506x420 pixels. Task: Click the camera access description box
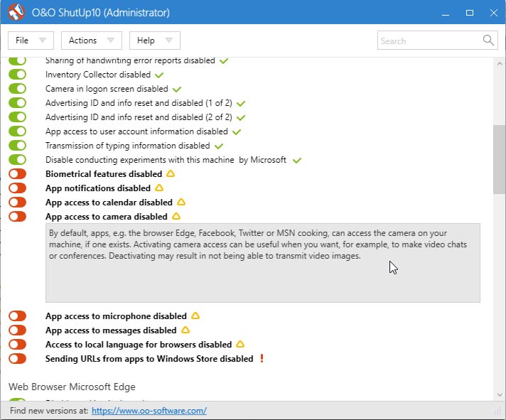tap(263, 262)
